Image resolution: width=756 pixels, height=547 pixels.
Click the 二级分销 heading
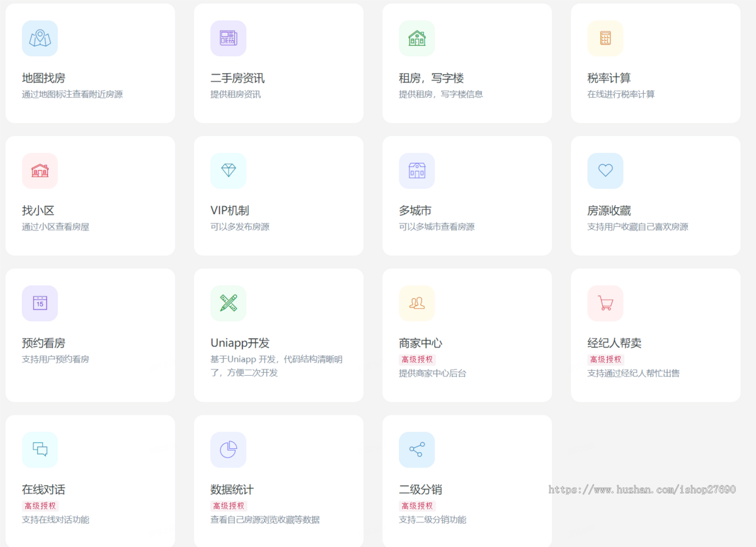tap(421, 489)
